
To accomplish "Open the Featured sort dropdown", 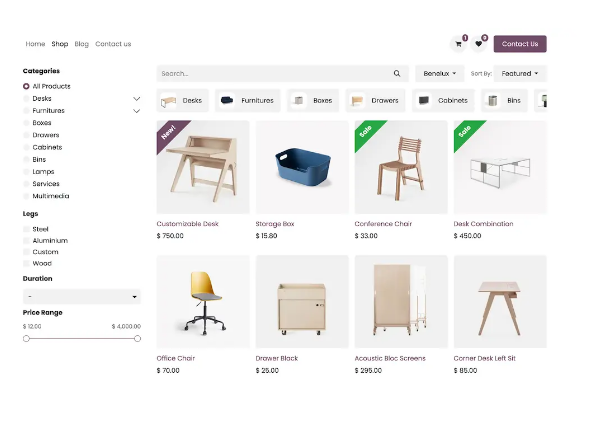I will [520, 73].
